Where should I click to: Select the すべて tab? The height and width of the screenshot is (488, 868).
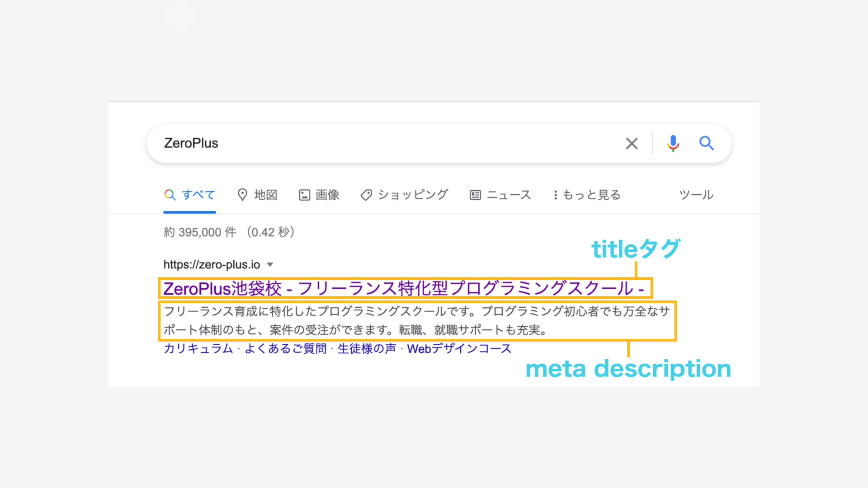[x=190, y=195]
